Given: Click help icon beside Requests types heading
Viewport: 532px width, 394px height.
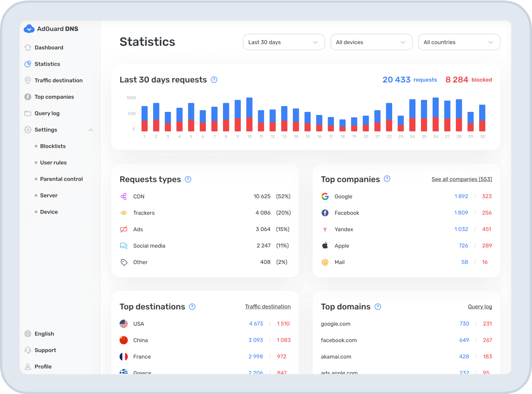Looking at the screenshot, I should [188, 179].
